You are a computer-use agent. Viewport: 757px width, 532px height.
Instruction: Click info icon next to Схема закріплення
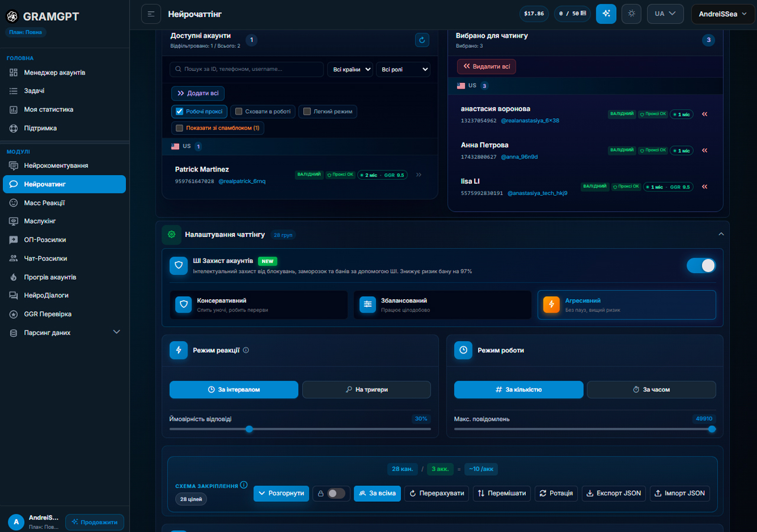coord(244,485)
